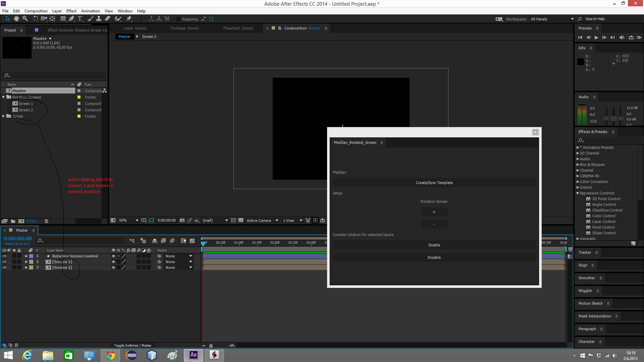Open Show Channel color management icon
Screen dimensions: 644x362
(197, 221)
